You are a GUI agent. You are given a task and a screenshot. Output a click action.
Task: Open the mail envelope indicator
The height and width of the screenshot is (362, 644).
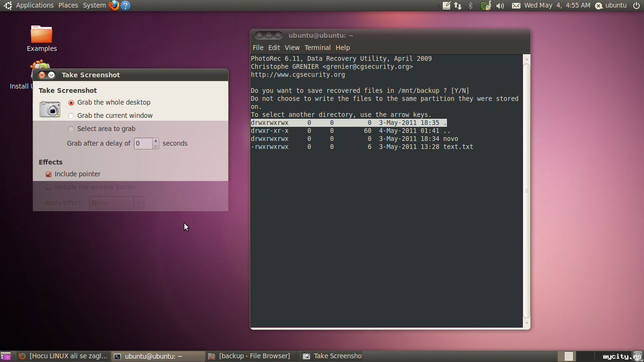[x=516, y=6]
